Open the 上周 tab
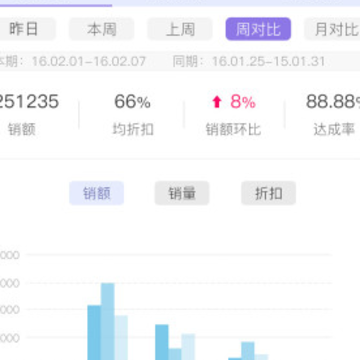Screen dimensions: 360x360 (x=180, y=29)
